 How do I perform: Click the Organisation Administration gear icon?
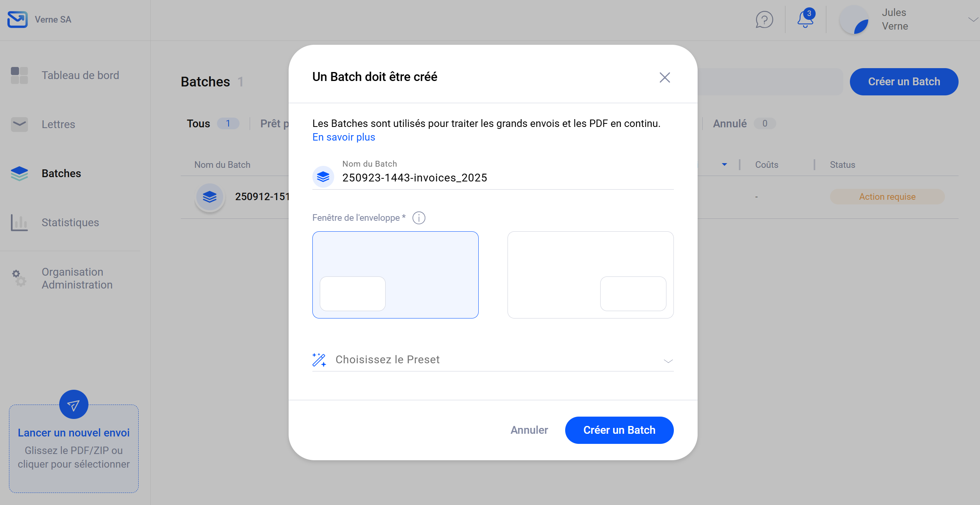(x=19, y=278)
